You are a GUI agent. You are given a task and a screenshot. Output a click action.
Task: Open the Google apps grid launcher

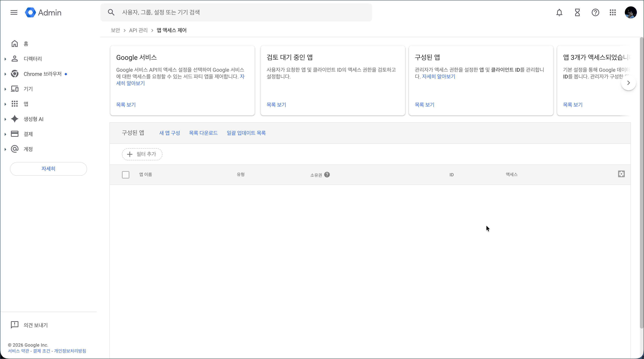click(613, 12)
